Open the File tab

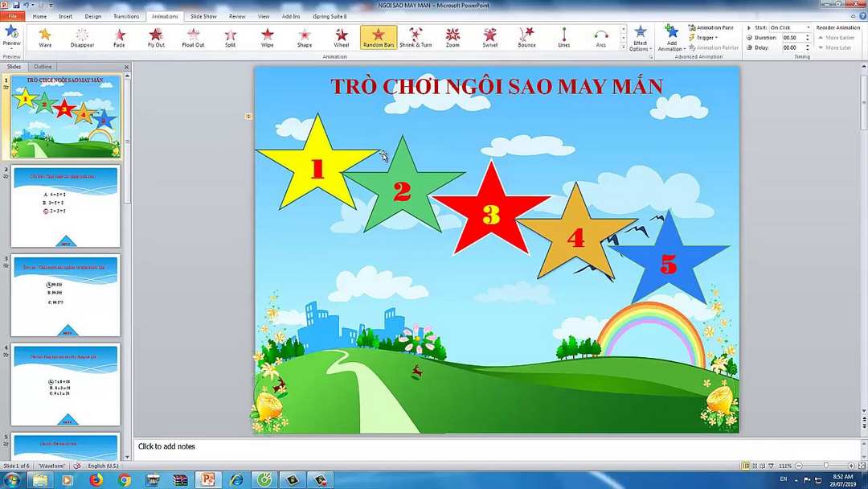tap(13, 16)
